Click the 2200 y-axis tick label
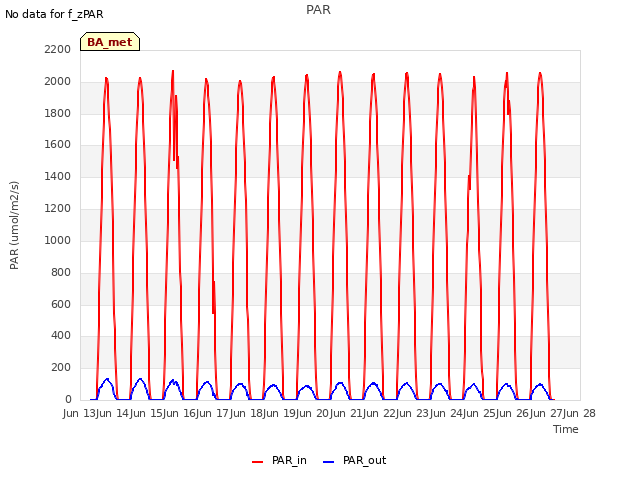The image size is (640, 480). [x=58, y=49]
